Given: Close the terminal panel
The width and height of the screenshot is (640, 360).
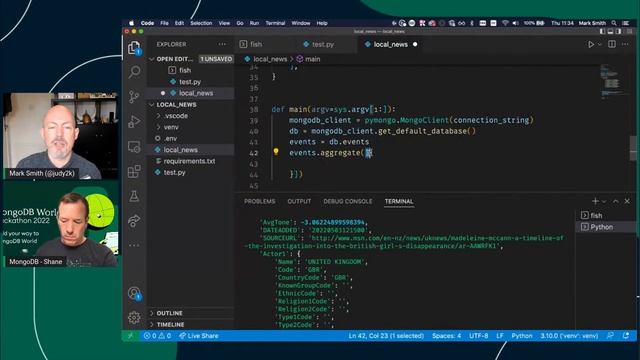Looking at the screenshot, I should 627,201.
